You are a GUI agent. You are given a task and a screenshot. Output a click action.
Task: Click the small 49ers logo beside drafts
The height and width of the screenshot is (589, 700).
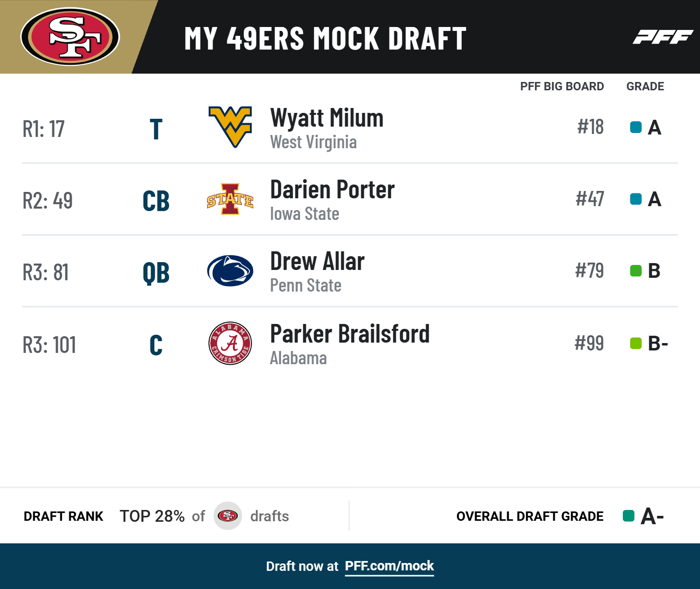[227, 516]
